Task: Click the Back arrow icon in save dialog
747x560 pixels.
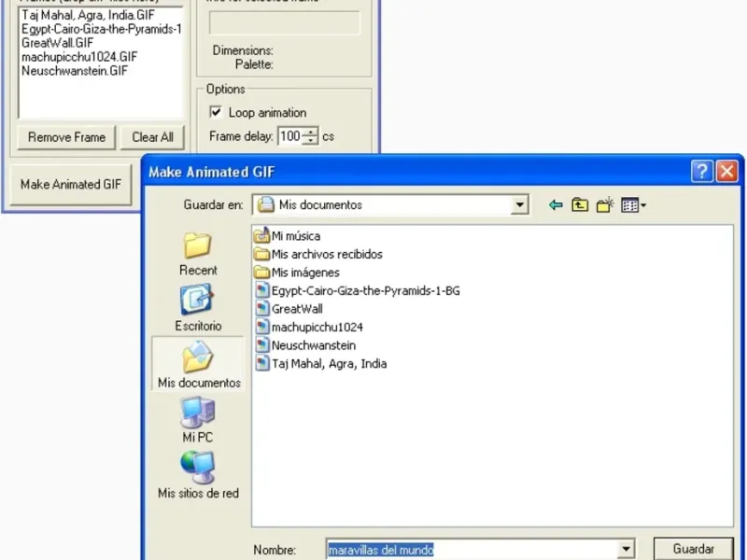Action: coord(556,205)
